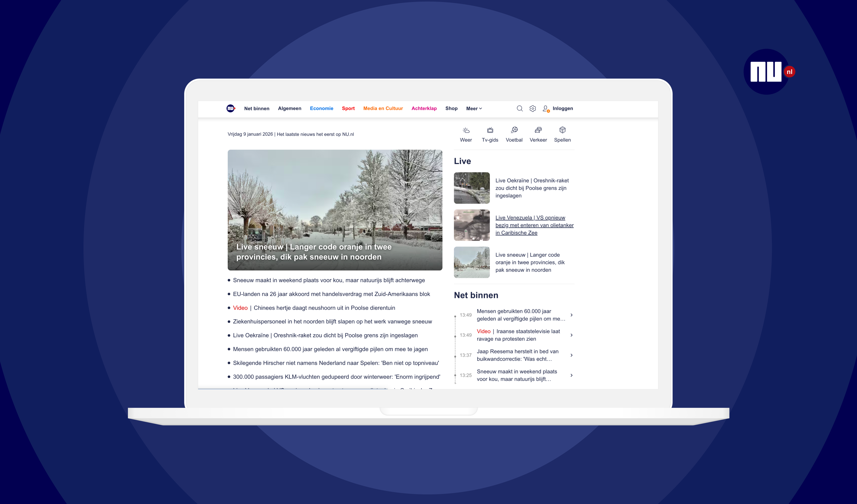857x504 pixels.
Task: Click the user profile icon beside Inloggen
Action: point(546,108)
